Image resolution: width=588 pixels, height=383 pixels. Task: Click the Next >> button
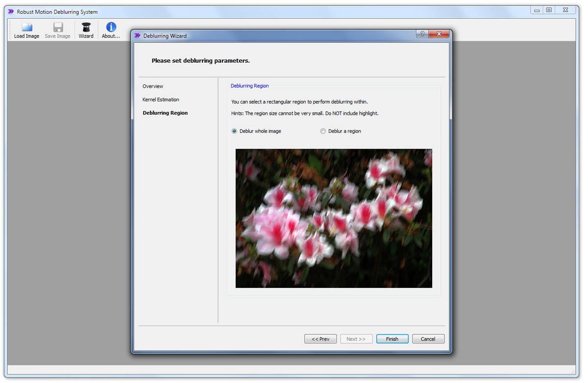pos(356,339)
